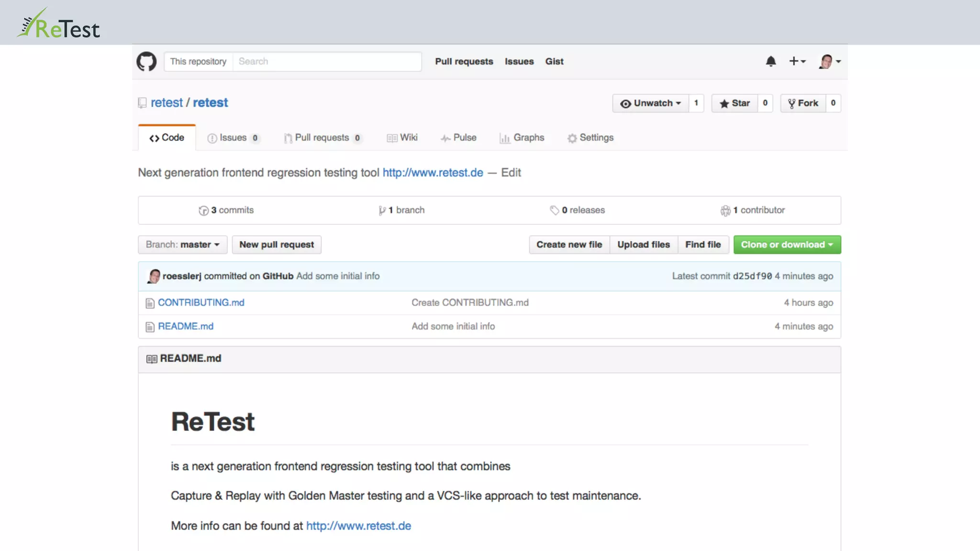
Task: Open the notifications bell
Action: tap(770, 61)
